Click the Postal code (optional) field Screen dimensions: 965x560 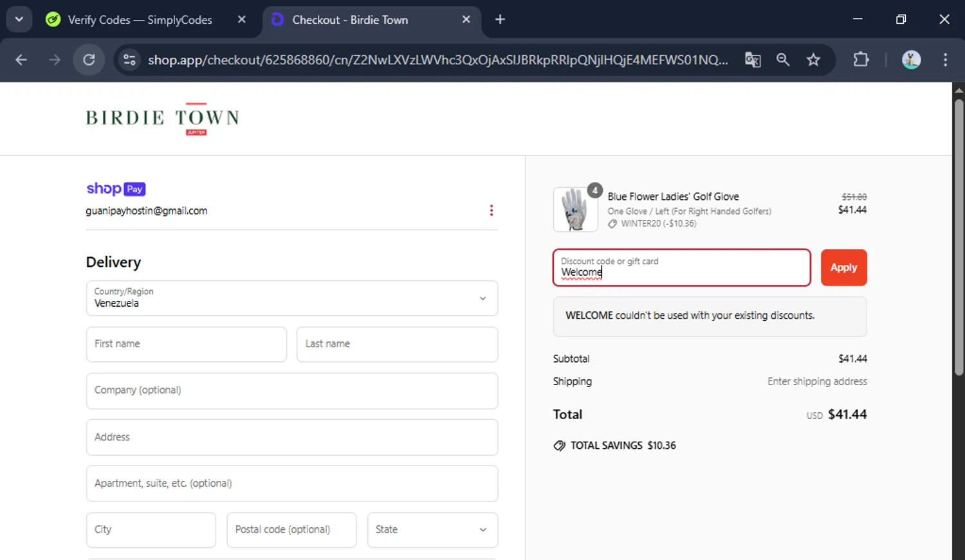[x=291, y=530]
